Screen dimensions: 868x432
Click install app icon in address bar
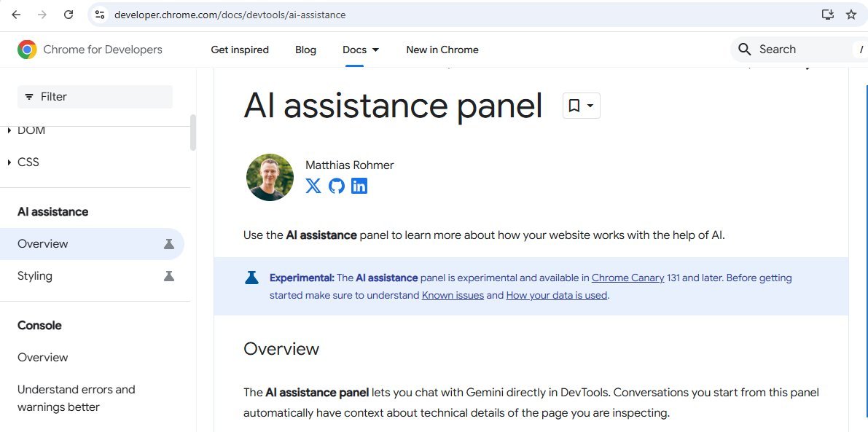[x=827, y=15]
